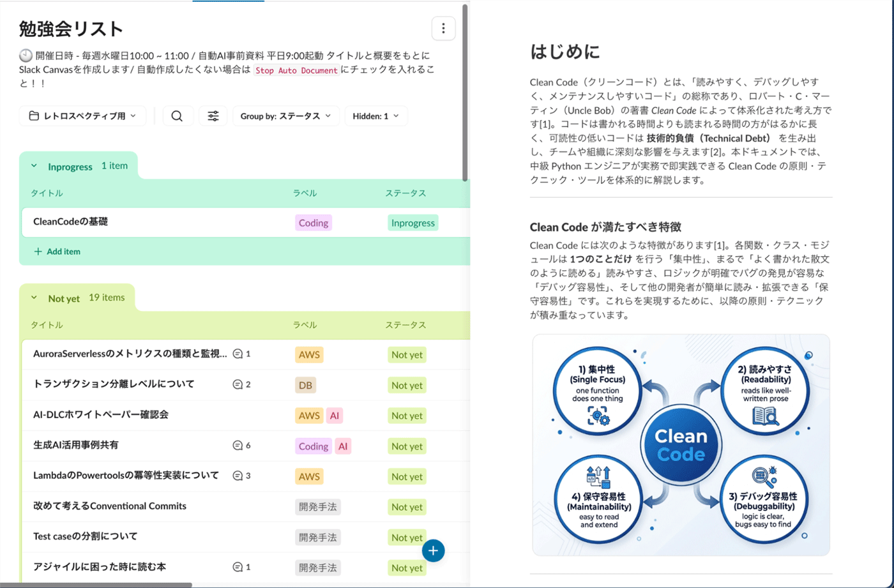Open the Group by: ステータス dropdown

285,116
